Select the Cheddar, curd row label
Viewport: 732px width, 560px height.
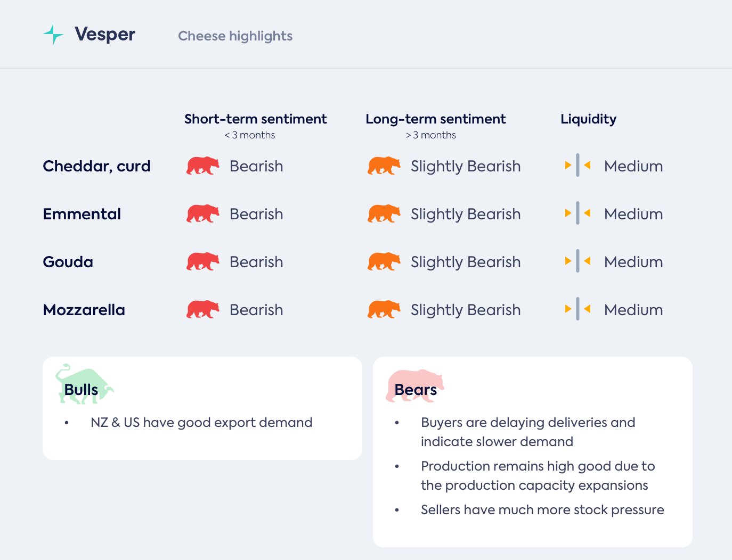pyautogui.click(x=96, y=166)
